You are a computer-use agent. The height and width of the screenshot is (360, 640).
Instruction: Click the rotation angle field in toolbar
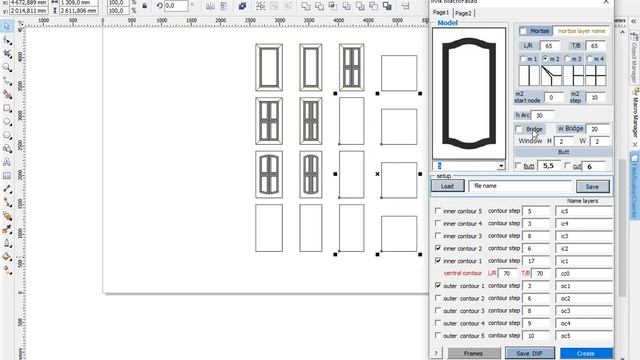(176, 6)
